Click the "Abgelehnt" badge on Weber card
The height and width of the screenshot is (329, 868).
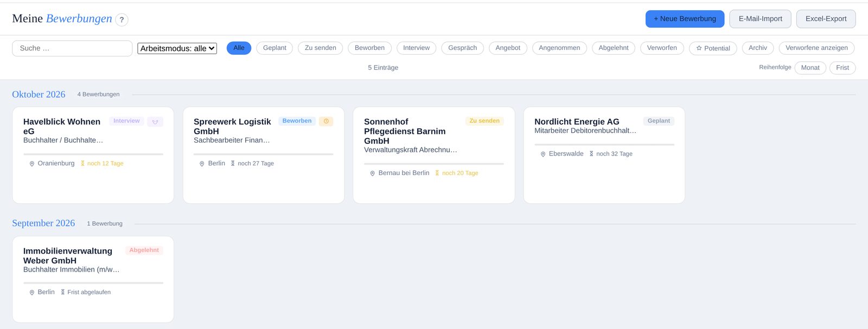tap(144, 250)
